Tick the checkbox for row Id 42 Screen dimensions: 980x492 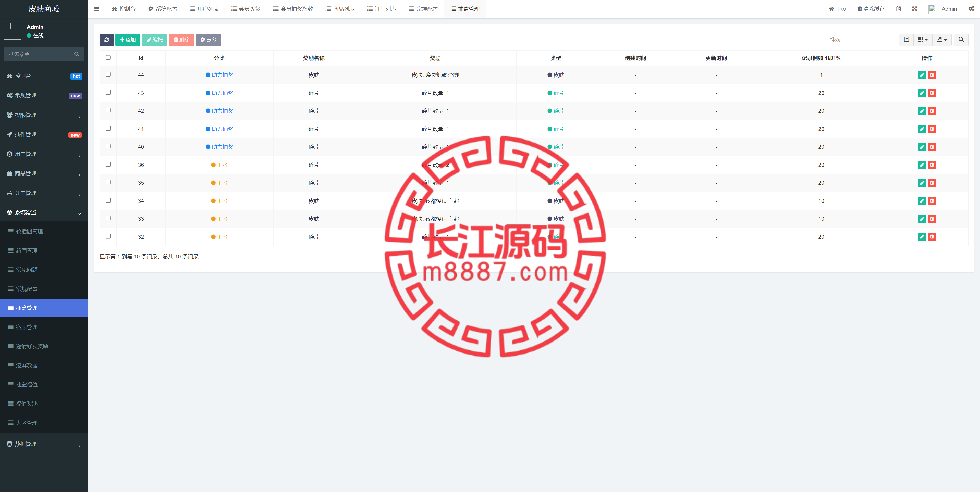click(108, 110)
